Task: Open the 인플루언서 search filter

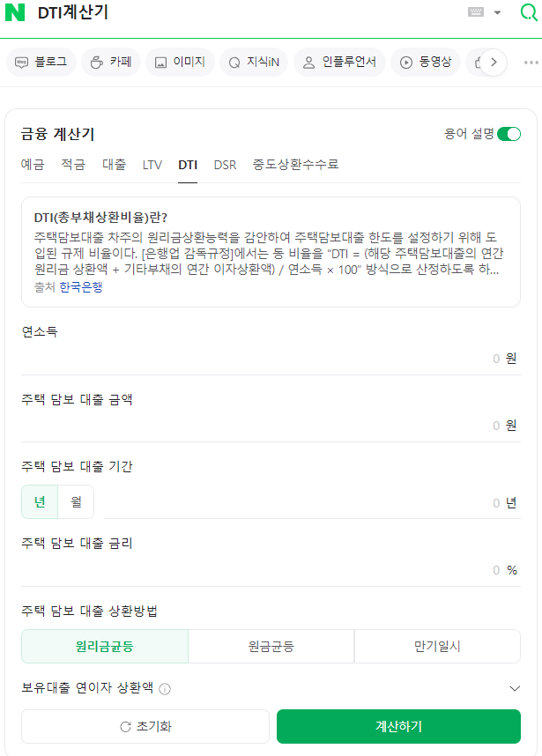Action: [339, 63]
